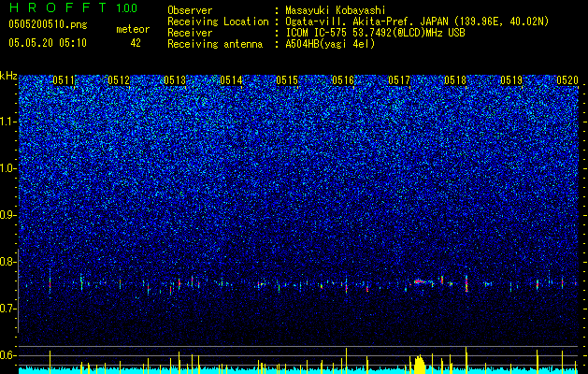This screenshot has height=374, width=588.
Task: Click the 'Receiving antenna' field label
Action: pyautogui.click(x=215, y=44)
